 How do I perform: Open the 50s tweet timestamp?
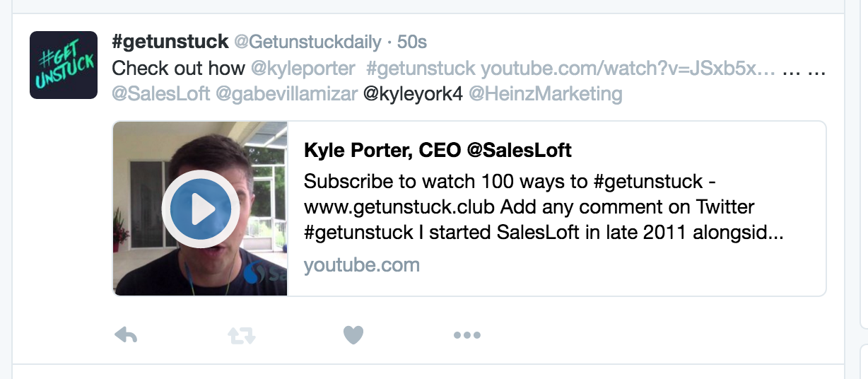tap(412, 42)
